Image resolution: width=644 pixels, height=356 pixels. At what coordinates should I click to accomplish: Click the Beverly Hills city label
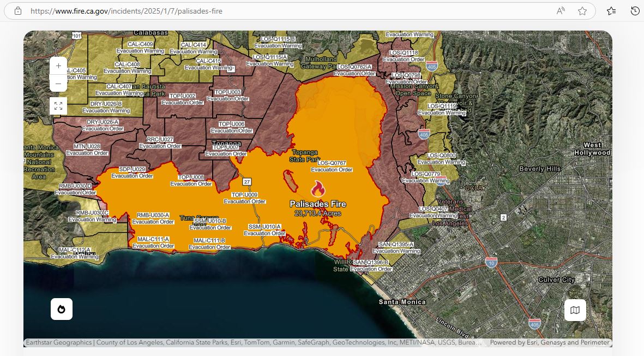[x=540, y=169]
